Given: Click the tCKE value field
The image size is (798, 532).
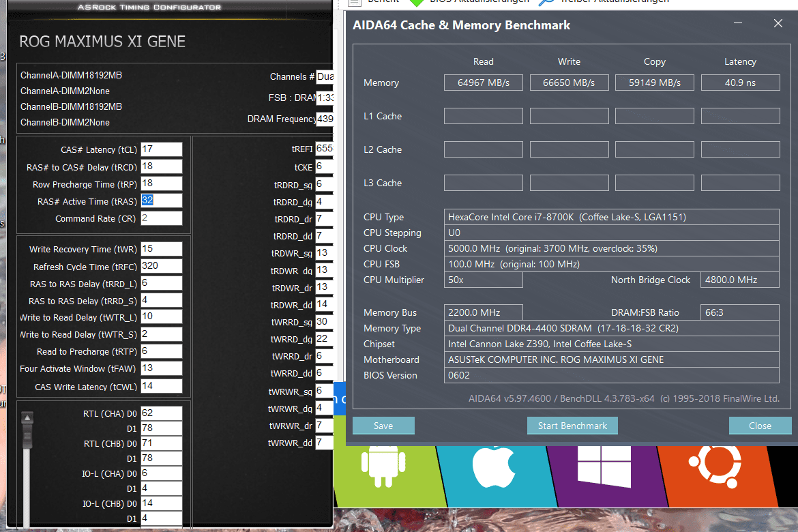Looking at the screenshot, I should (x=324, y=166).
